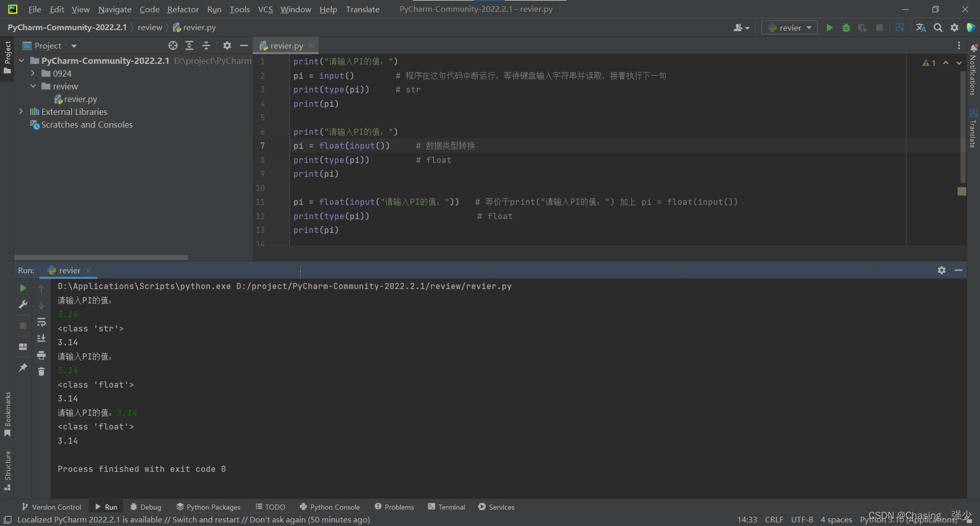Expand External Libraries node

[21, 111]
